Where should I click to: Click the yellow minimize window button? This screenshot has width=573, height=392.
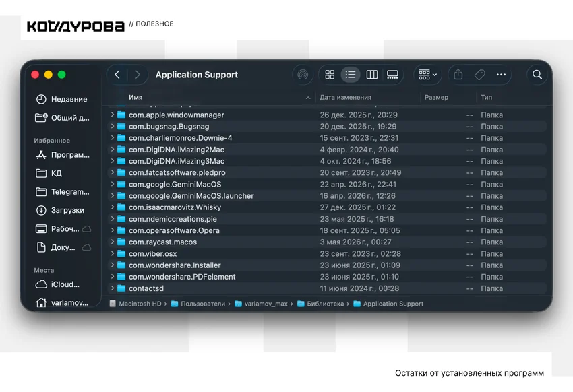click(49, 75)
